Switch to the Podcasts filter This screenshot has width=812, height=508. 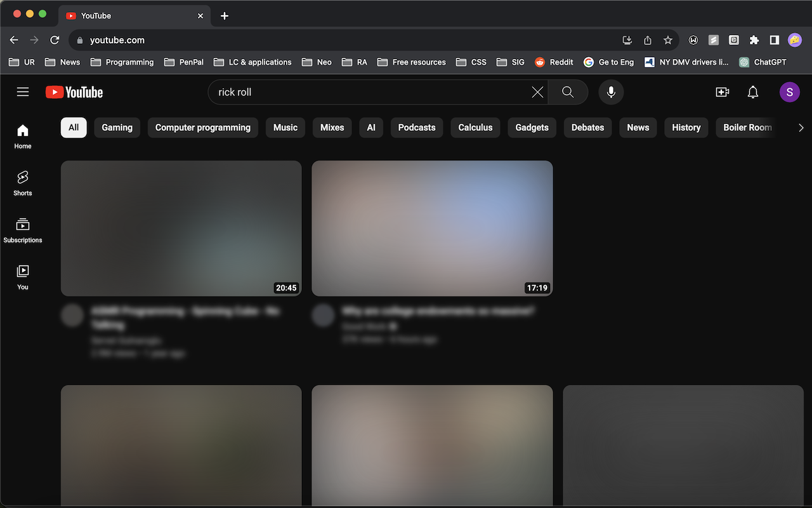point(416,127)
